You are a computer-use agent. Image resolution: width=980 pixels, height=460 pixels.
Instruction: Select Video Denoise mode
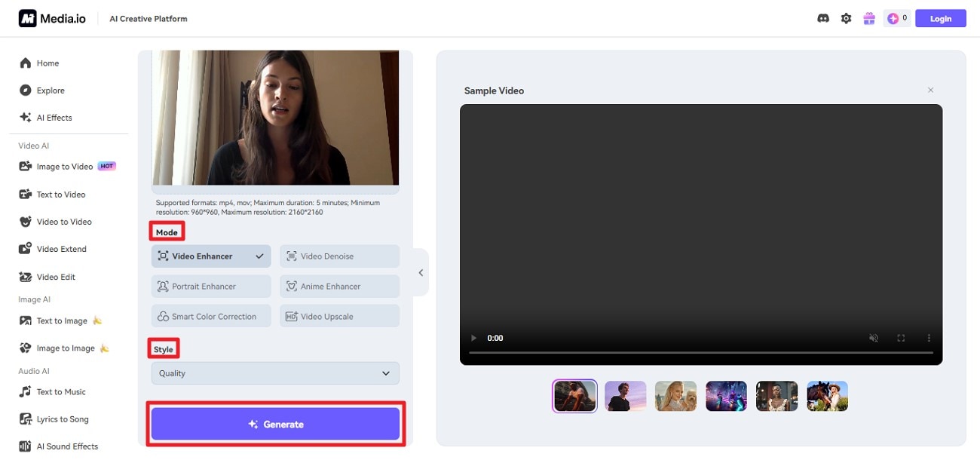click(x=339, y=256)
